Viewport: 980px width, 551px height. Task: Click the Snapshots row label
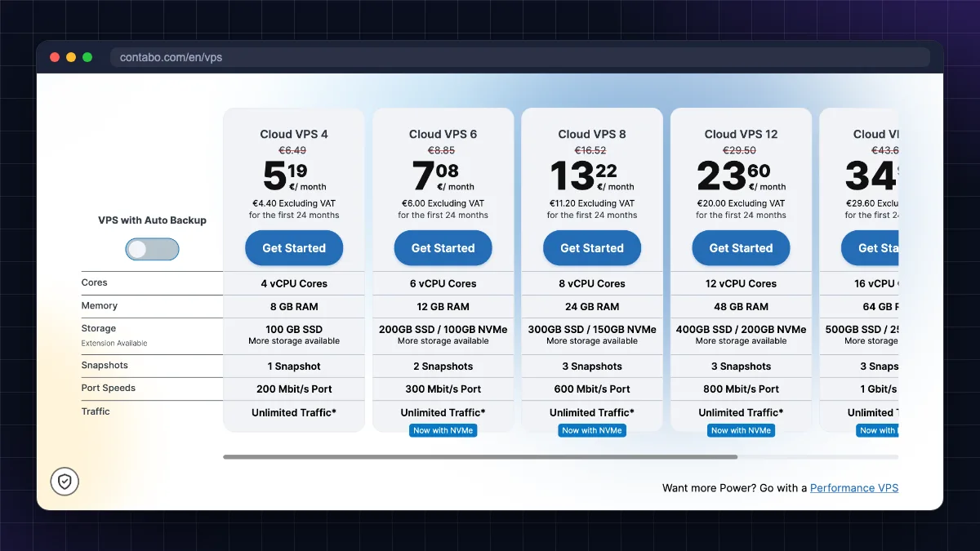point(105,365)
